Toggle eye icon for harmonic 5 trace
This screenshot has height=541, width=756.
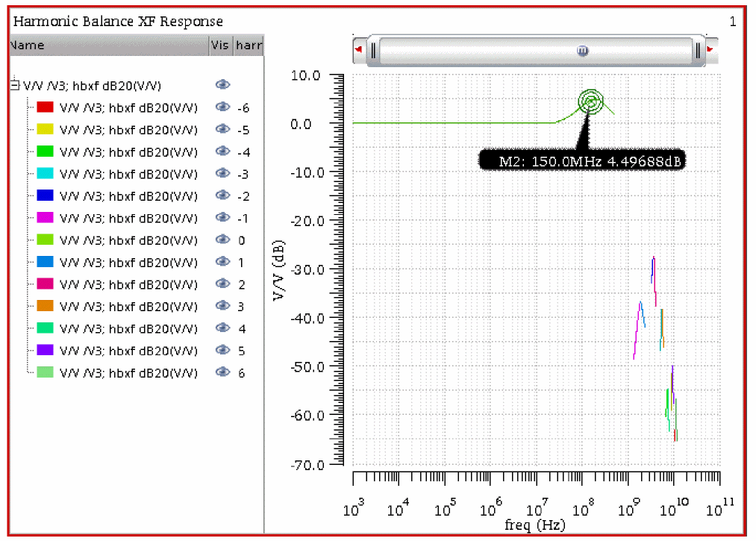222,350
